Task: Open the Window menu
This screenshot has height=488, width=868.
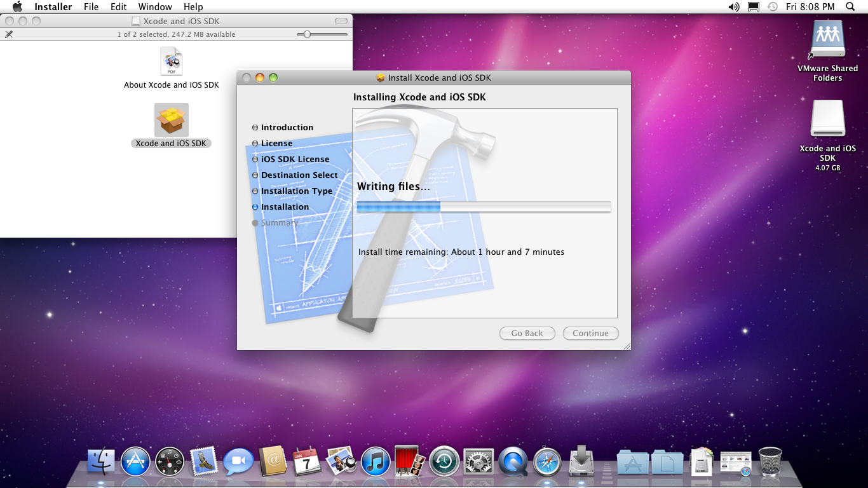Action: pos(155,7)
